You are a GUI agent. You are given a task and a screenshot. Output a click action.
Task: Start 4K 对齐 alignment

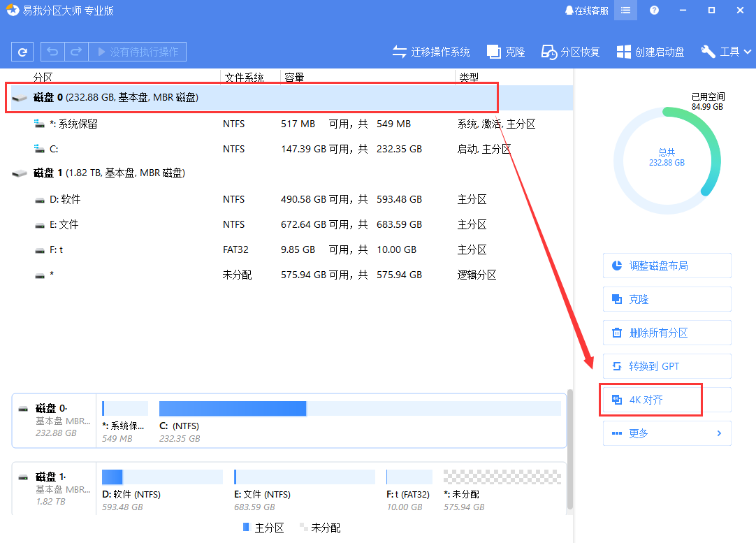click(x=650, y=400)
